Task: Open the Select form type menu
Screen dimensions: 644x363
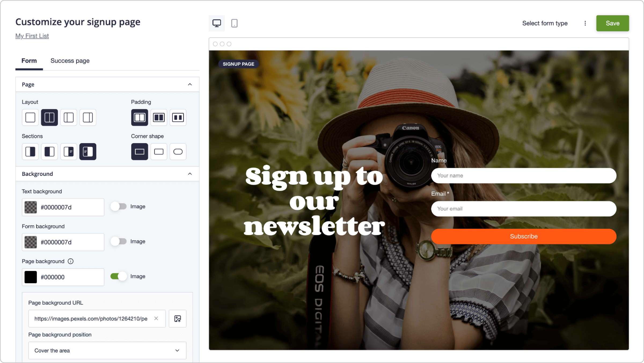Action: (x=545, y=23)
